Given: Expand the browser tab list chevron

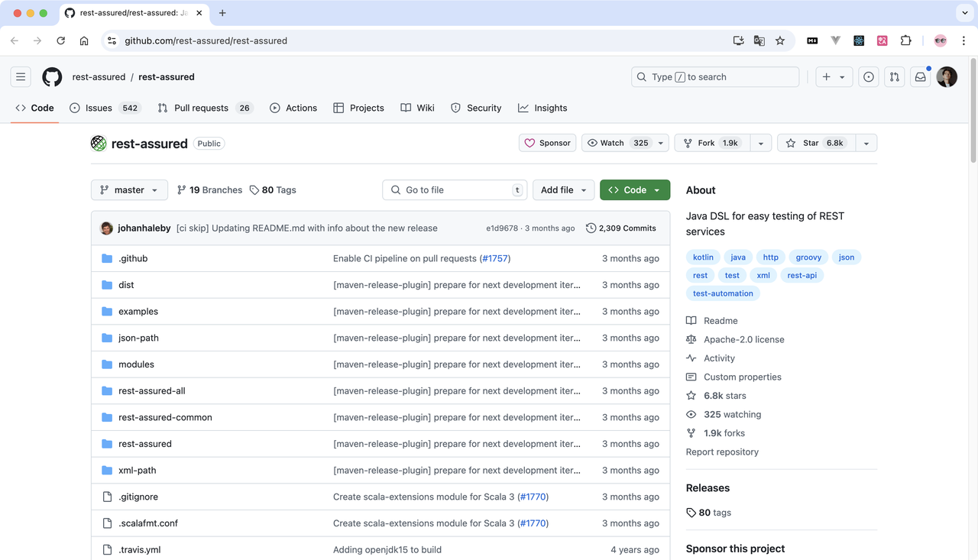Looking at the screenshot, I should pyautogui.click(x=963, y=13).
